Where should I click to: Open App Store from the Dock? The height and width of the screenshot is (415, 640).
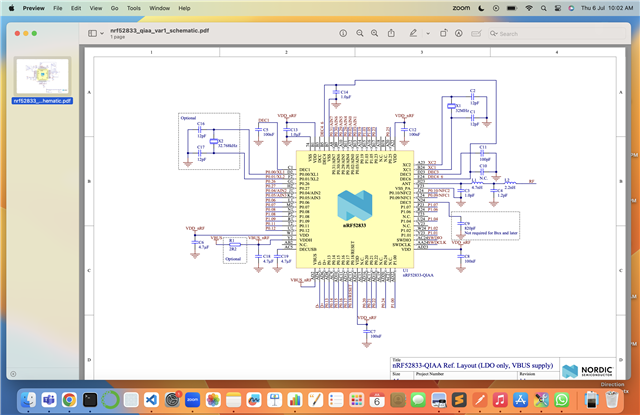(x=520, y=400)
